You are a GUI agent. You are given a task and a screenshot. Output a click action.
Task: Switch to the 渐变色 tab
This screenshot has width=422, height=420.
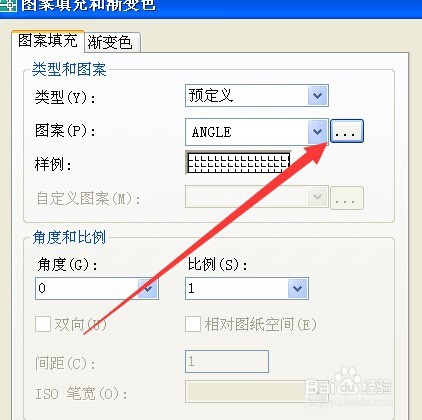[x=112, y=42]
